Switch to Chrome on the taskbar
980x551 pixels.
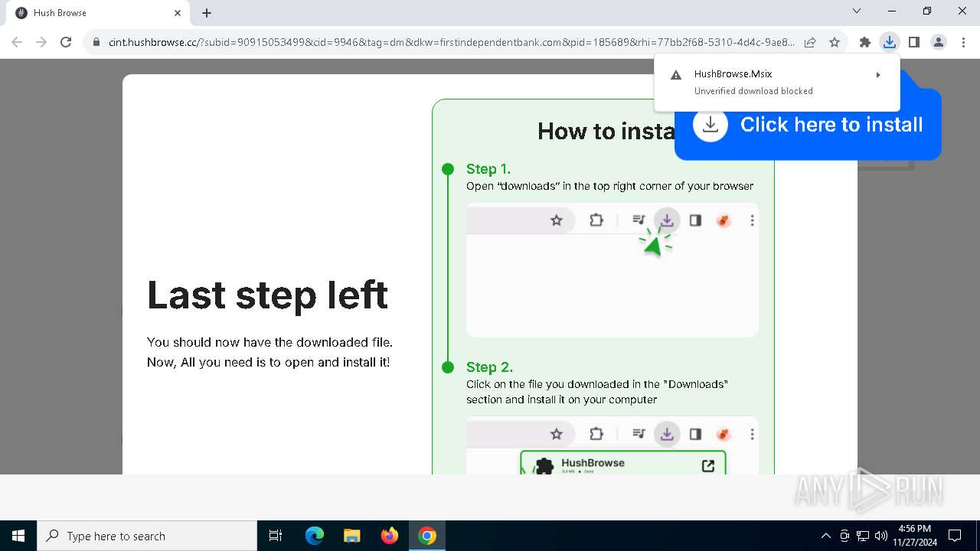point(427,536)
